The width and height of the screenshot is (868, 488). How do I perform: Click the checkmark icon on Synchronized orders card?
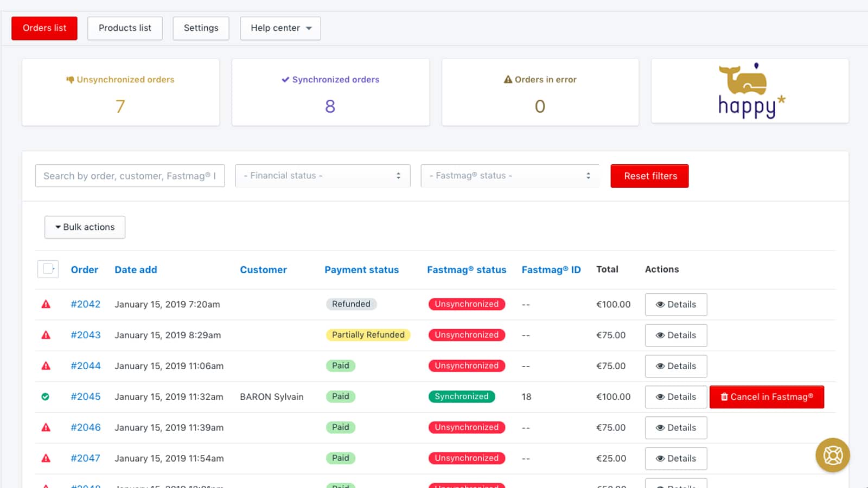coord(285,80)
